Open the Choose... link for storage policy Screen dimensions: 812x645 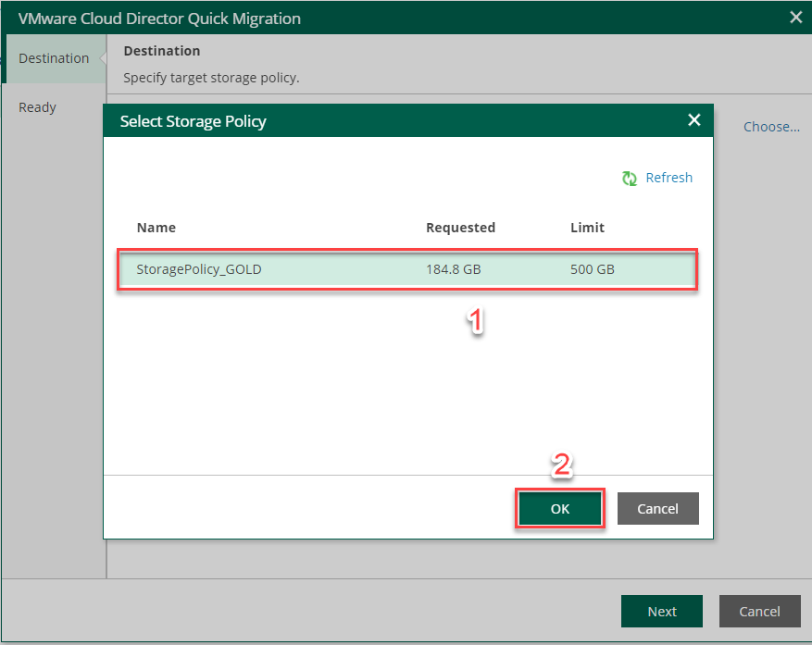click(x=771, y=127)
